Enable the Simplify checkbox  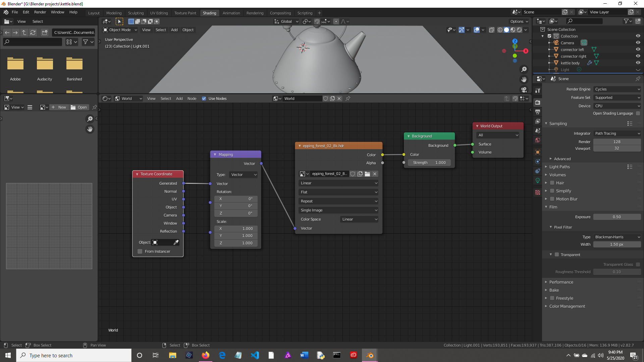552,191
